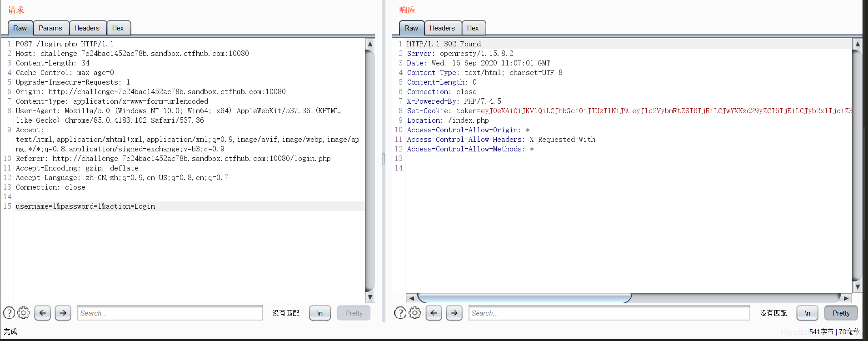868x341 pixels.
Task: Click the response search input field
Action: 609,313
